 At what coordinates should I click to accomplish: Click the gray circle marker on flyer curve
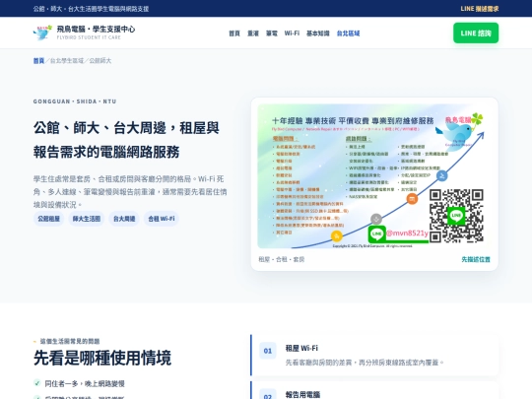point(376,219)
